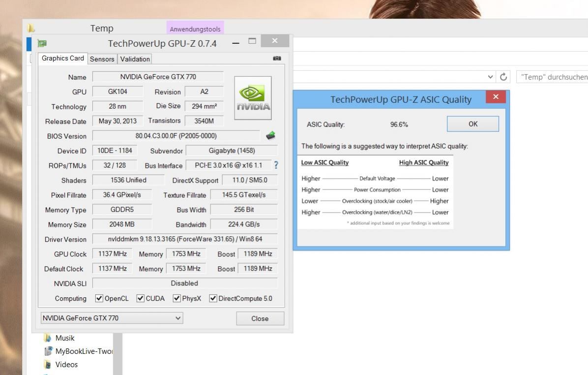
Task: Click 'Overclocking (stock/air cooler)' in ASIC chart
Action: pos(377,201)
